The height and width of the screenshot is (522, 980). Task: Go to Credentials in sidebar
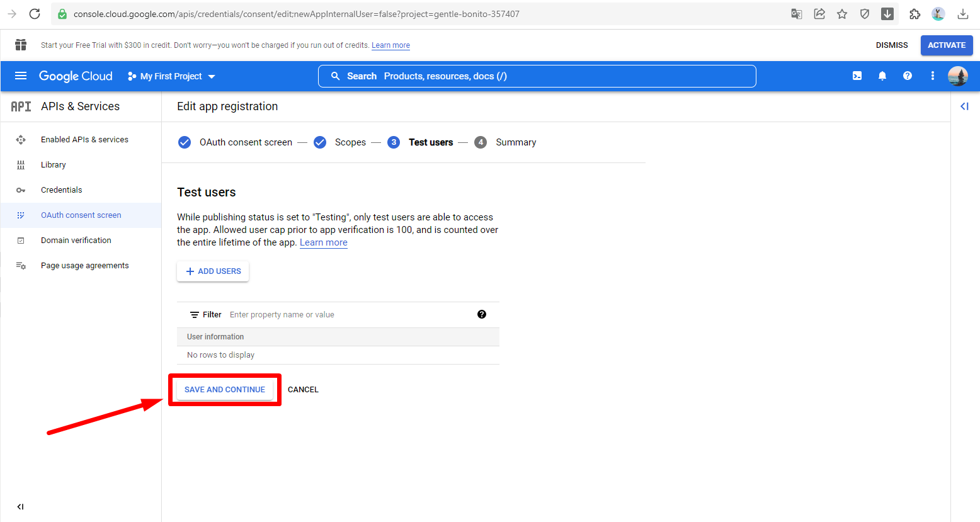pos(62,190)
